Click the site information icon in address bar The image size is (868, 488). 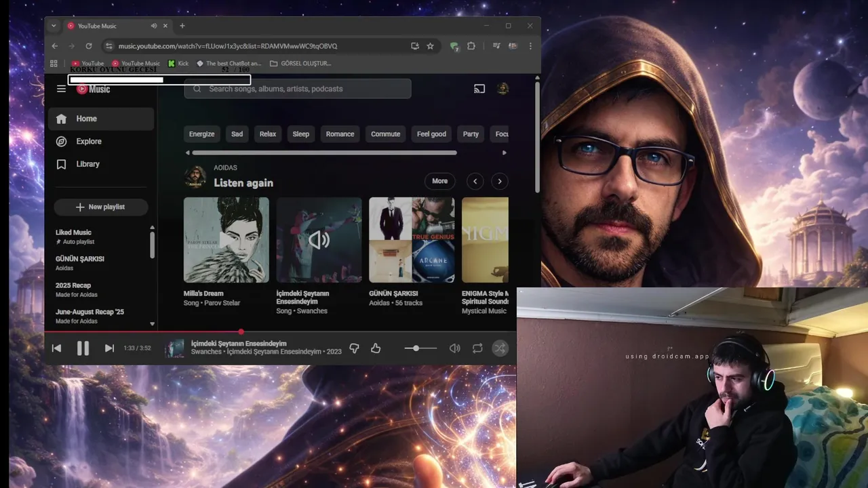pos(108,46)
